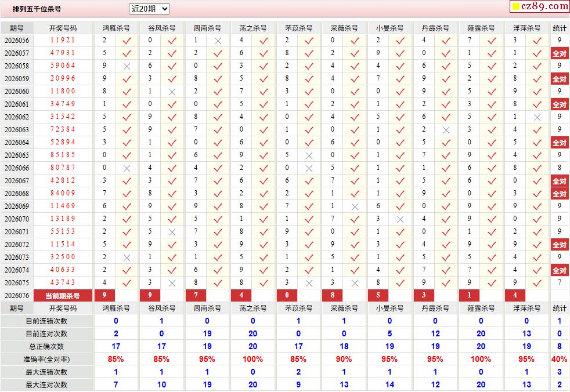The image size is (570, 392).
Task: Click 荡之杀号 in the top header row
Action: (x=252, y=28)
